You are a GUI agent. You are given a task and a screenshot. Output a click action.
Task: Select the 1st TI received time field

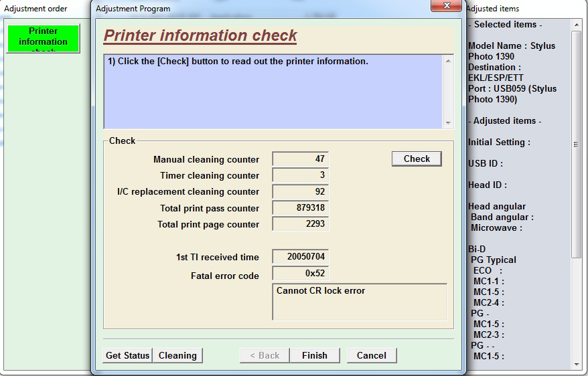(300, 257)
